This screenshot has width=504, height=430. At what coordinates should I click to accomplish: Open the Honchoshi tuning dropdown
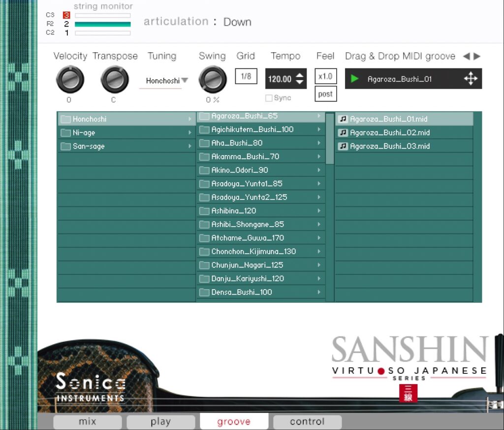[164, 80]
